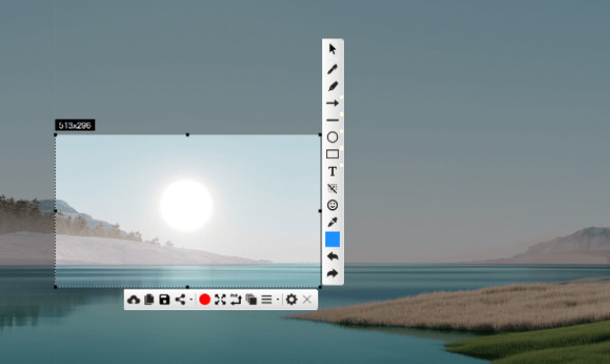610x364 pixels.
Task: Choose the arrow drawing tool
Action: 332,103
